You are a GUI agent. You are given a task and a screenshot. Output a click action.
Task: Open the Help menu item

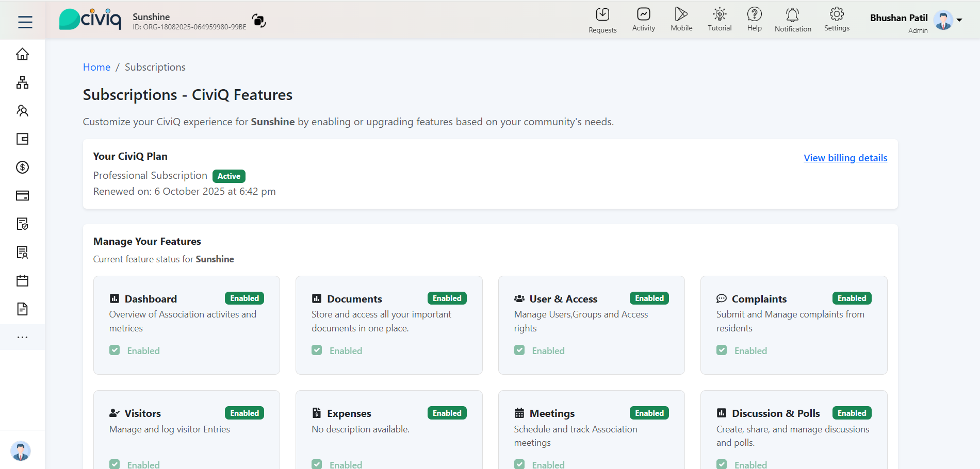tap(754, 20)
